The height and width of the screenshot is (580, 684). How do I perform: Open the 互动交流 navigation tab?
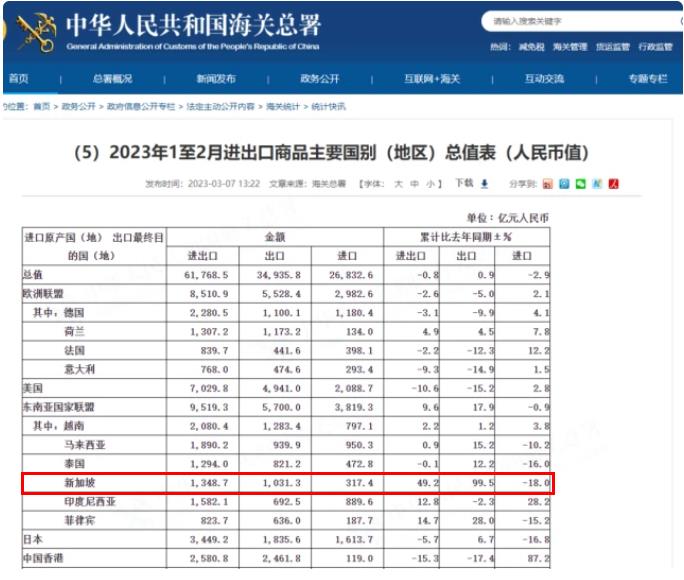pos(544,79)
